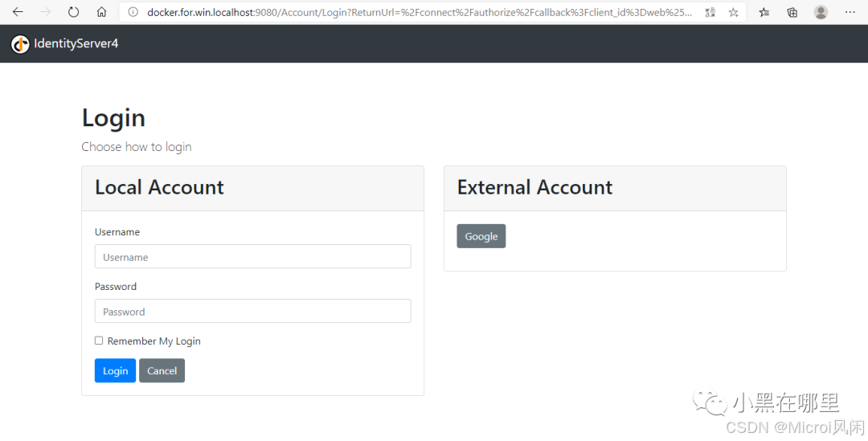Click the 'Username' field label
Screen dimensions: 868x441
117,232
